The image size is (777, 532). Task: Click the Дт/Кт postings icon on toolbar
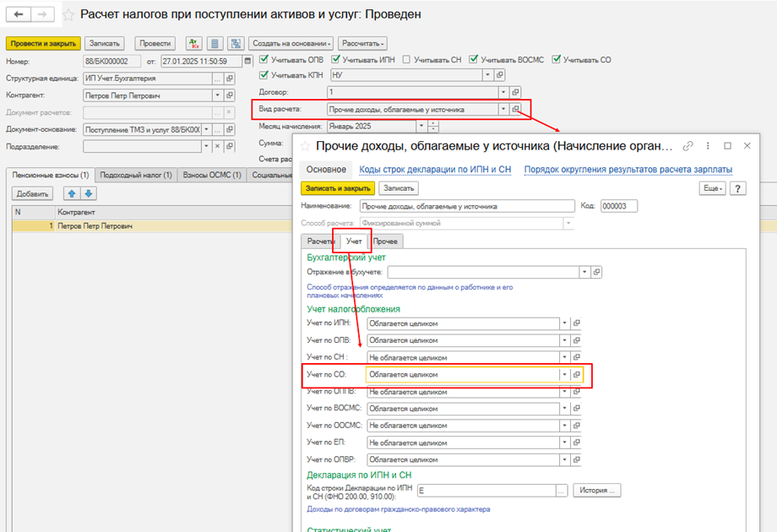(196, 43)
